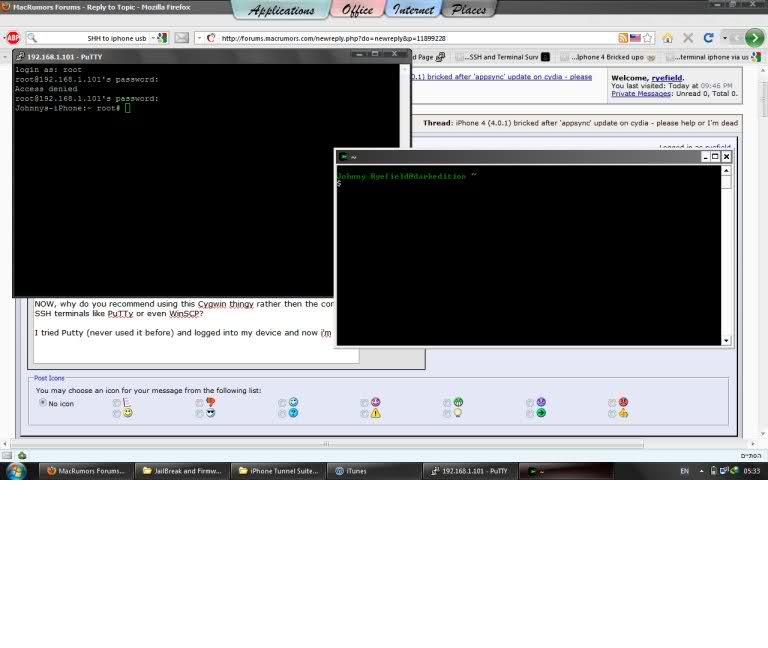Stop loading with the X toolbar icon

pos(688,38)
